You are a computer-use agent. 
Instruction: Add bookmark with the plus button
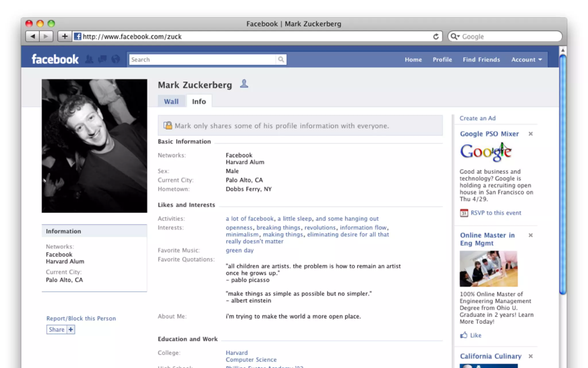click(x=65, y=37)
